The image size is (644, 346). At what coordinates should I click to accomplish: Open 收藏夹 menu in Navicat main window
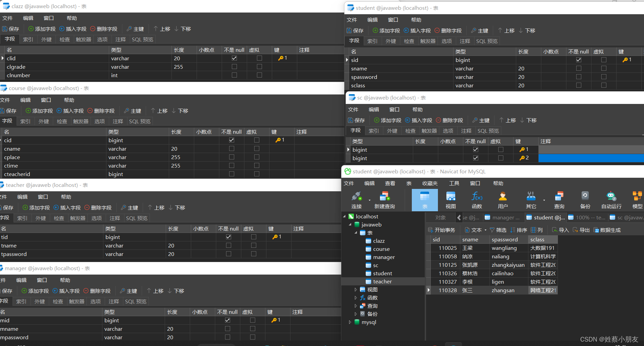430,183
